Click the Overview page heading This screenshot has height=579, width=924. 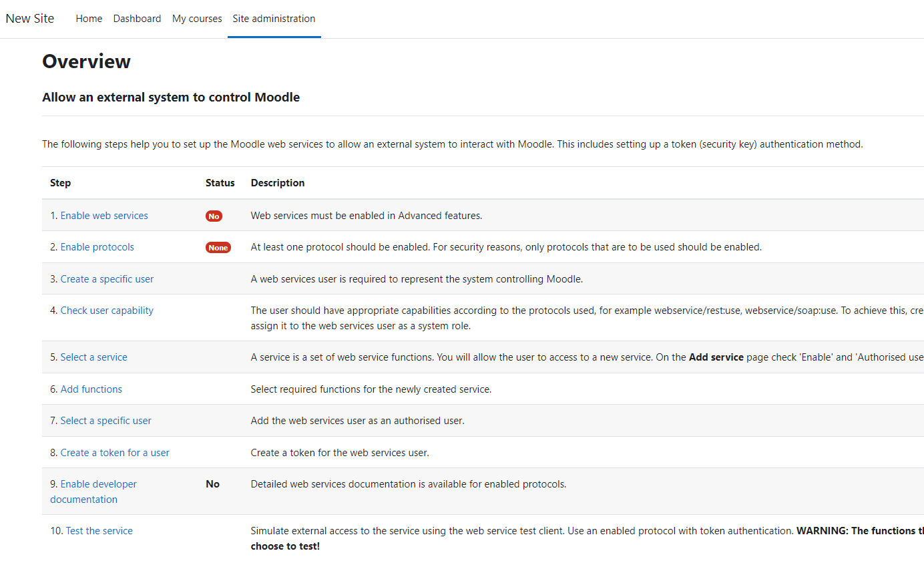86,61
